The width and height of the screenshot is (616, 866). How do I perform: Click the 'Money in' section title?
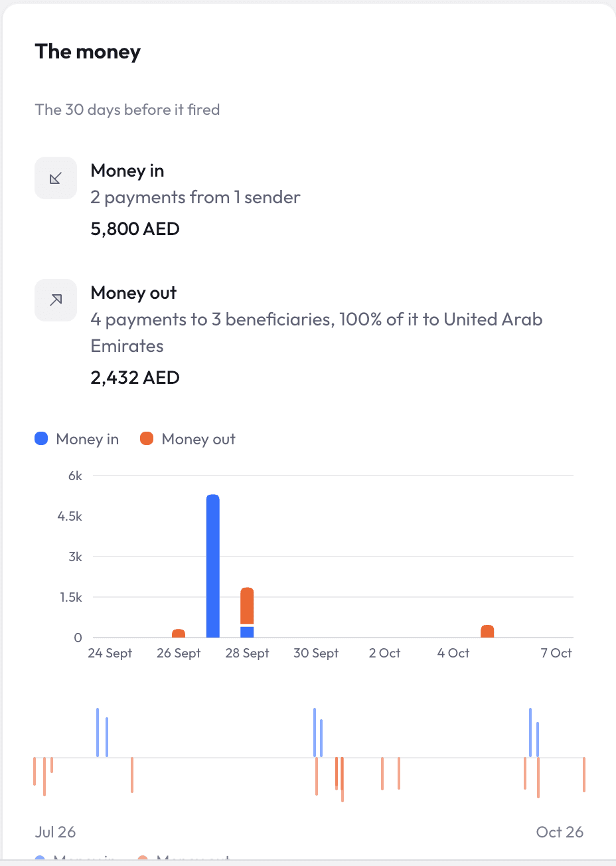127,171
